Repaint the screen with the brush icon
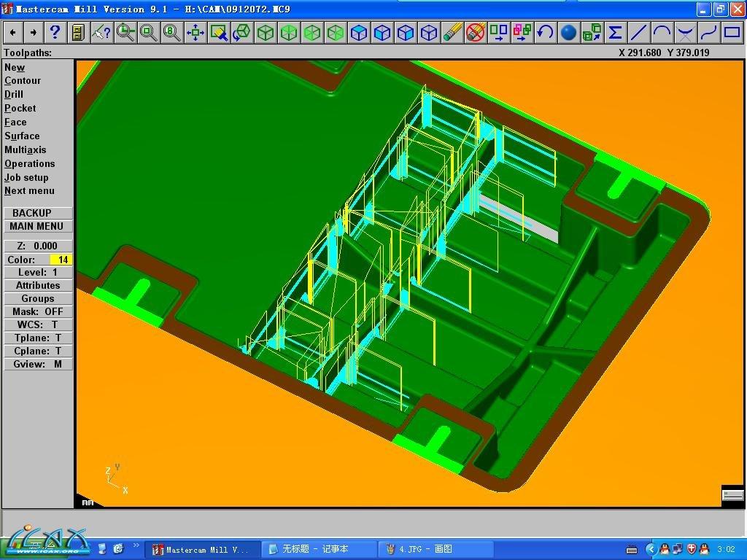 pos(218,33)
